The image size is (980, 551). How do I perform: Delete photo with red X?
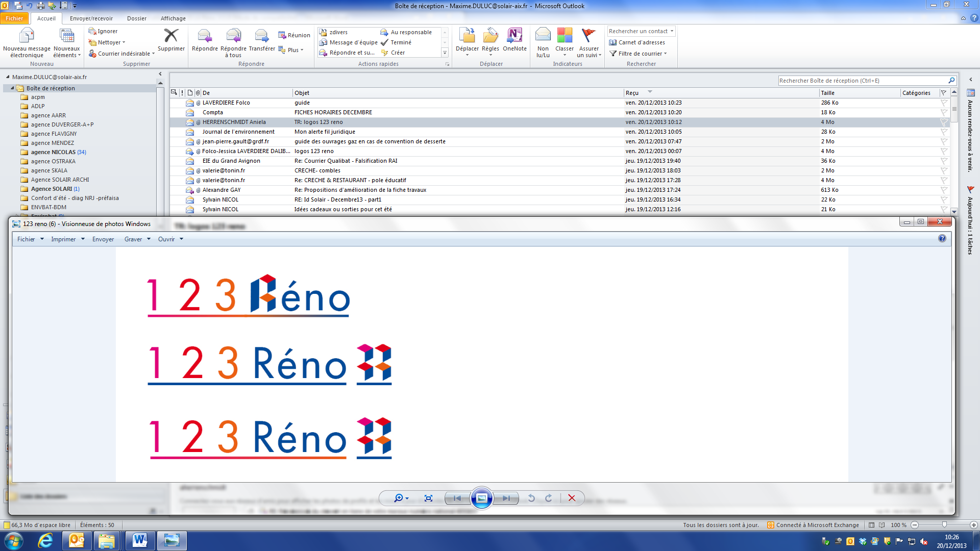pos(572,498)
